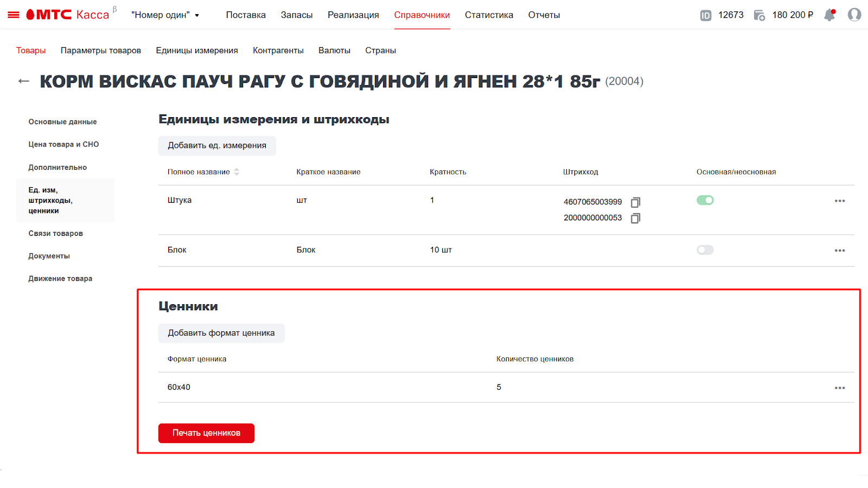Click the 10 шт multiplicity value

tap(441, 250)
